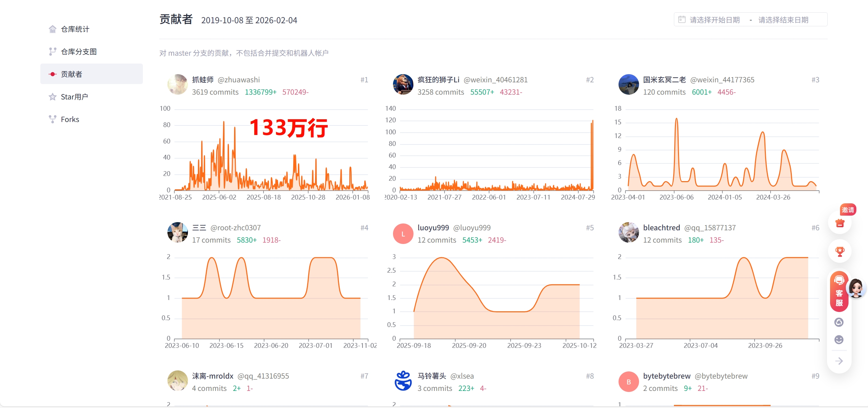Open luoyu999 contributor name link
868x408 pixels.
pos(433,228)
